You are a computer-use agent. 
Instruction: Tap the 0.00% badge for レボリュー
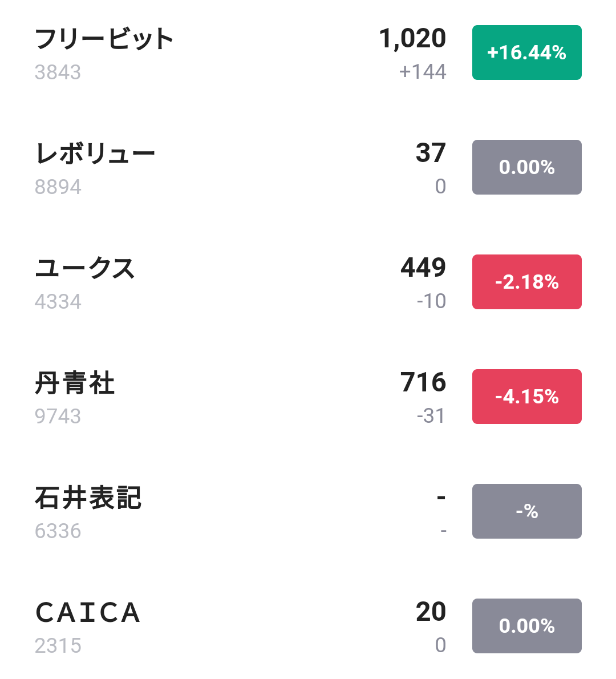526,167
